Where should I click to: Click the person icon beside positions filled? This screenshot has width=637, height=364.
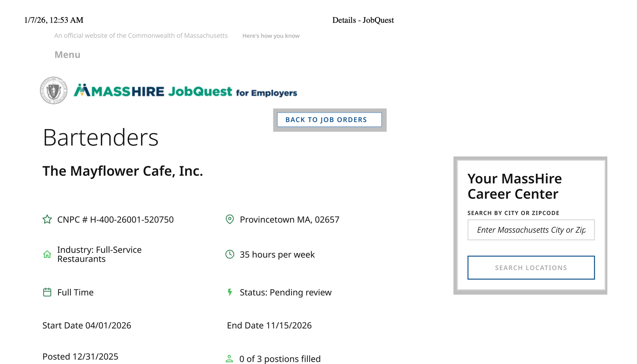[229, 359]
